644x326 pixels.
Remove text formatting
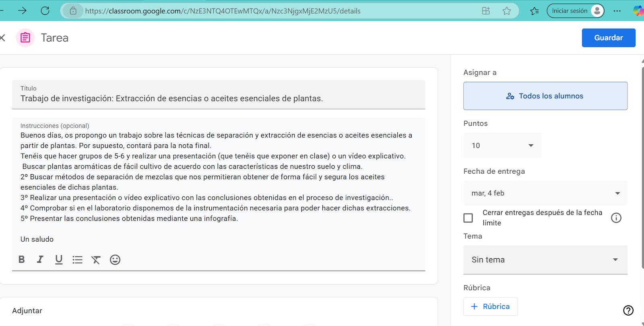click(x=96, y=260)
